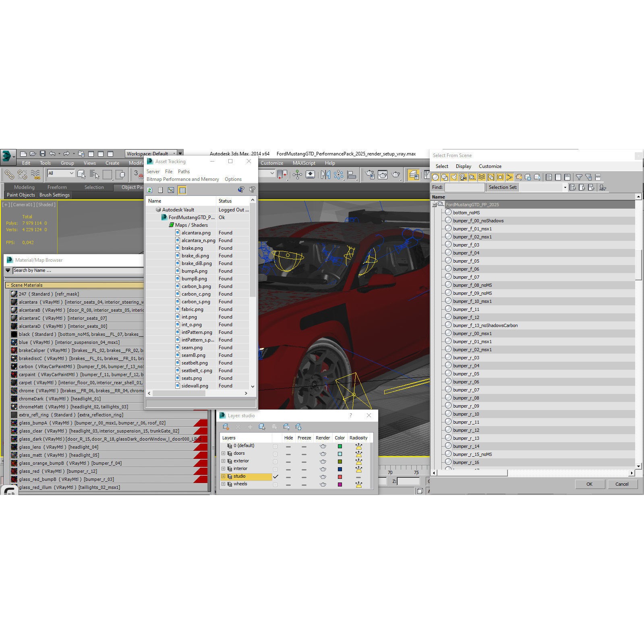644x644 pixels.
Task: Expand the exterior layer tree node
Action: point(224,461)
